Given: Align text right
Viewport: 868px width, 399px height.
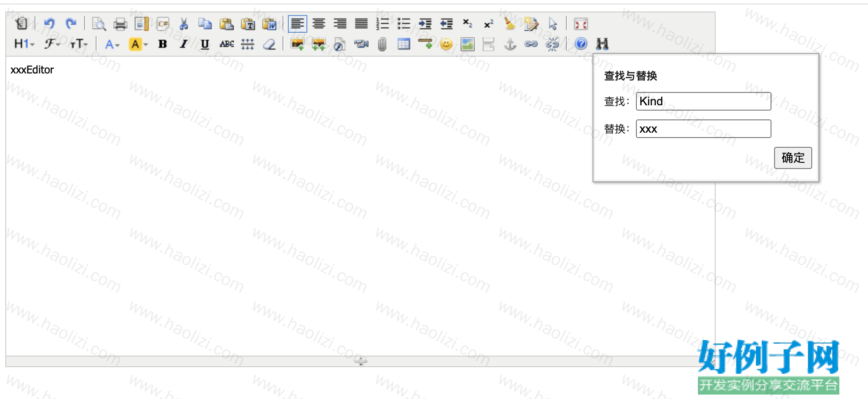Looking at the screenshot, I should [x=340, y=23].
